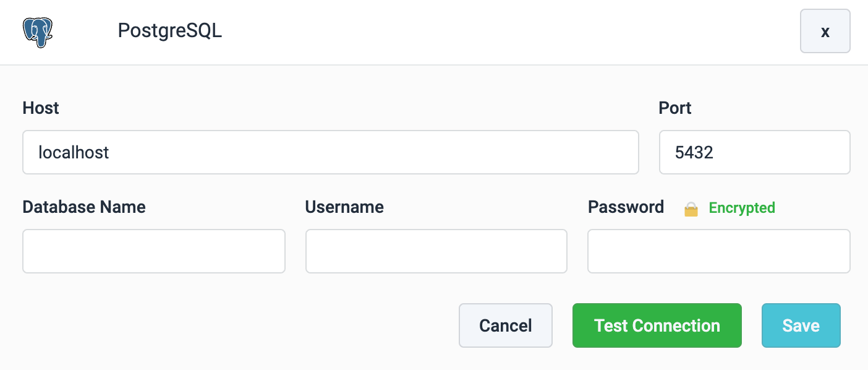
Task: Click the Database Name label
Action: click(84, 207)
